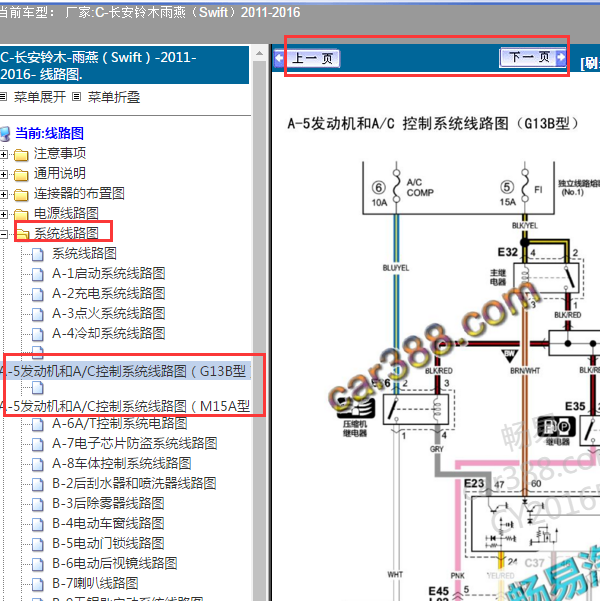
Task: Click the wiring diagram title A-5发动机和A/C控制系统线路图
Action: [x=432, y=123]
